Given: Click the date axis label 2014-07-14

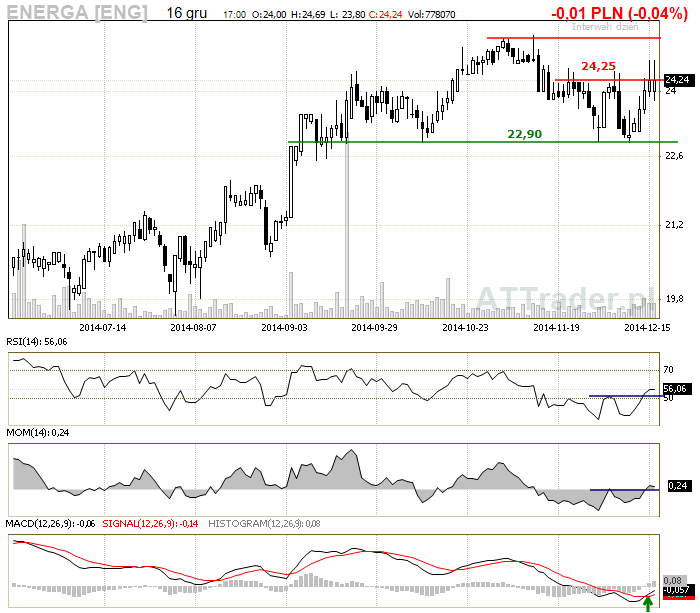Looking at the screenshot, I should coord(103,328).
